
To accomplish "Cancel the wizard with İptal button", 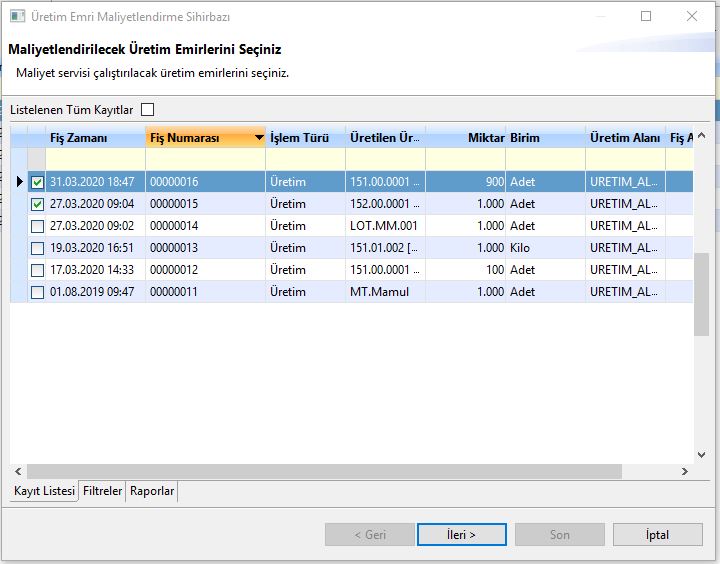I will tap(657, 535).
